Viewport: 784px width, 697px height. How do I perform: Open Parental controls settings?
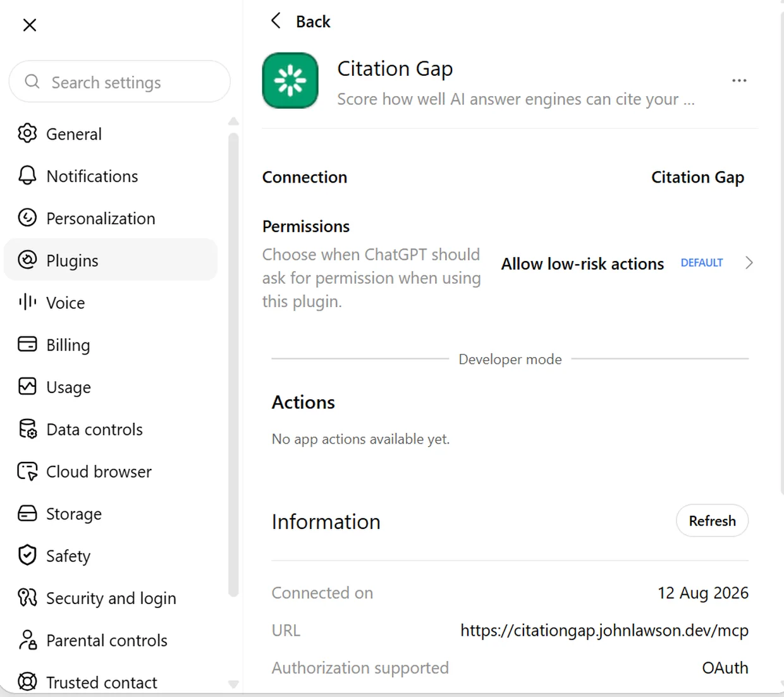111,640
